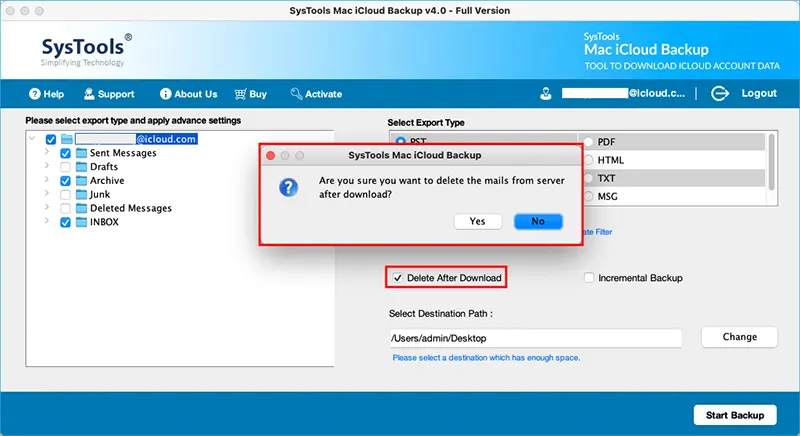Screen dimensions: 800x436
Task: Open the Help menu item
Action: tap(46, 94)
